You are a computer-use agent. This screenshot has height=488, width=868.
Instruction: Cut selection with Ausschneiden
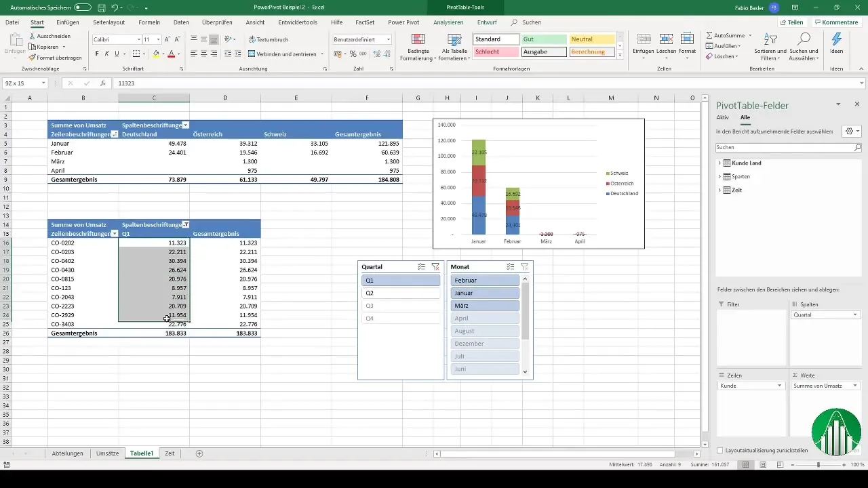49,36
